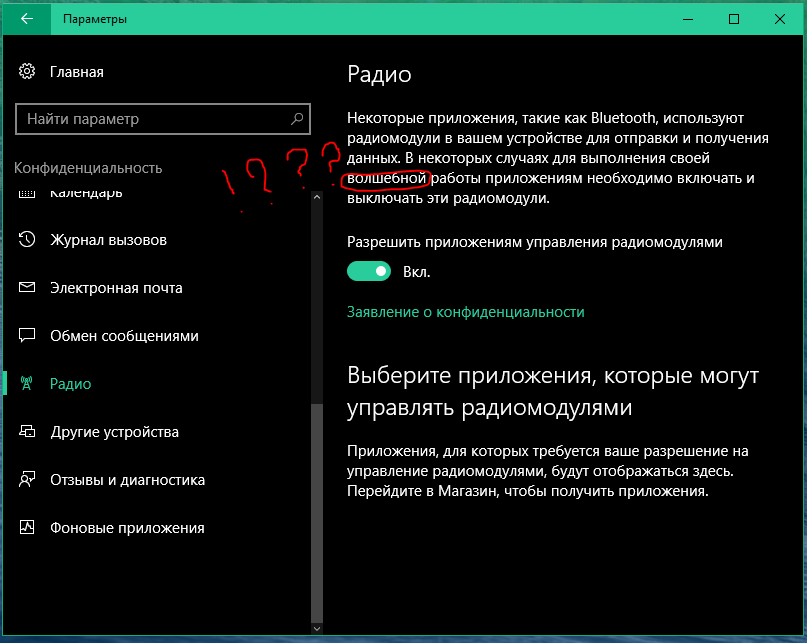
Task: Open Другие устройства section
Action: (x=157, y=431)
